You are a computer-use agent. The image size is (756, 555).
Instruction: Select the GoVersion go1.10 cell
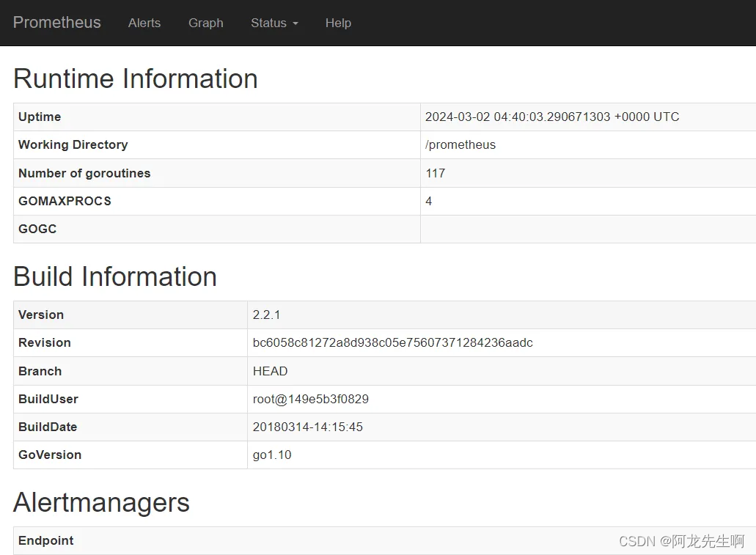[x=272, y=455]
